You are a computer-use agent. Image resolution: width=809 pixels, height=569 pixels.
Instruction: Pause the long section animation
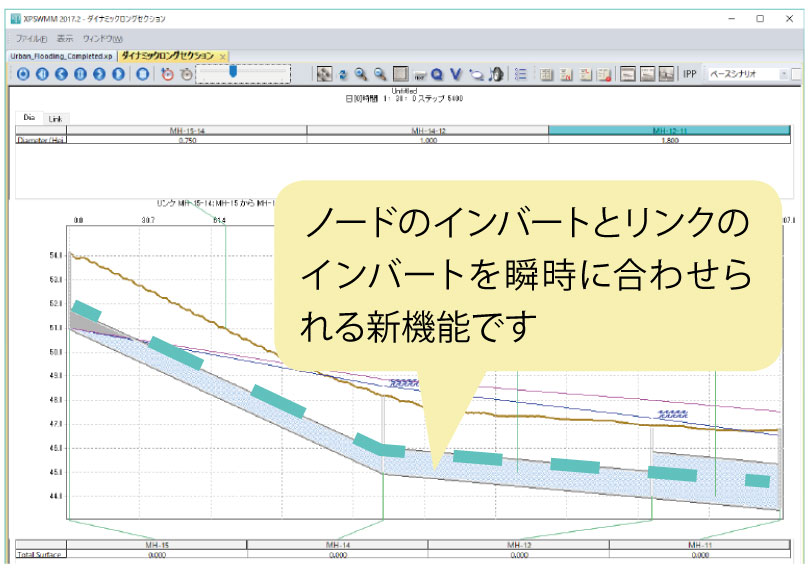point(80,74)
